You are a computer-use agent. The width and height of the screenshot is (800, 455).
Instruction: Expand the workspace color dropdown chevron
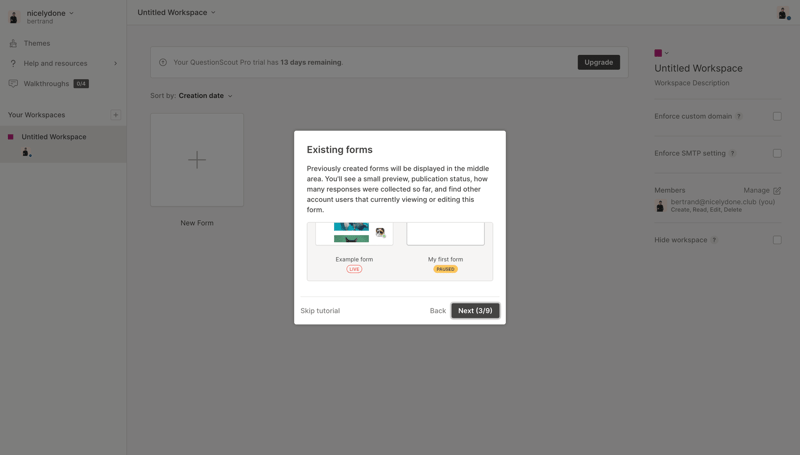(x=666, y=53)
